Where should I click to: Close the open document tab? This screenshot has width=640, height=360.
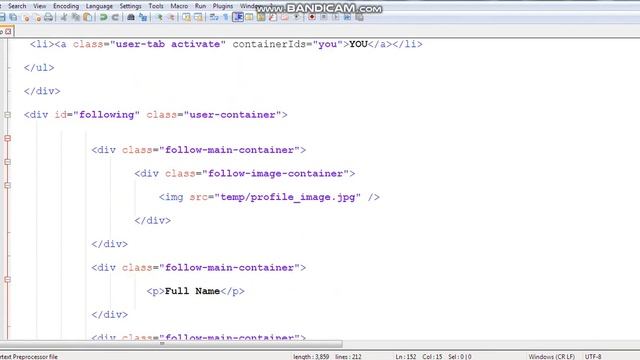(x=8, y=31)
